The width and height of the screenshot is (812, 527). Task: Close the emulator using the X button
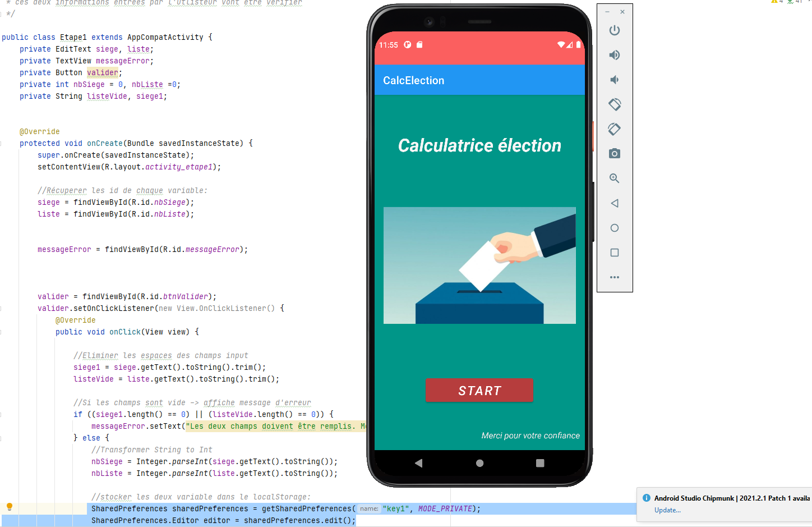coord(622,12)
